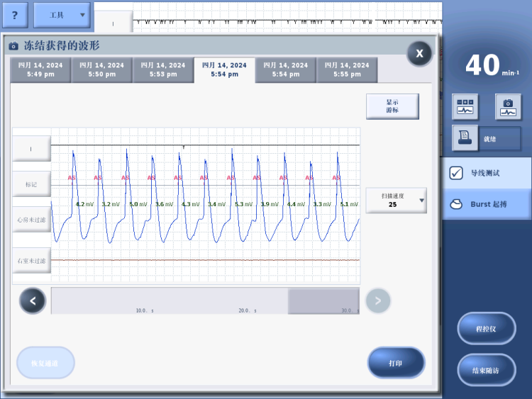Close the frozen waveform dialog
This screenshot has width=532, height=399.
(x=419, y=54)
